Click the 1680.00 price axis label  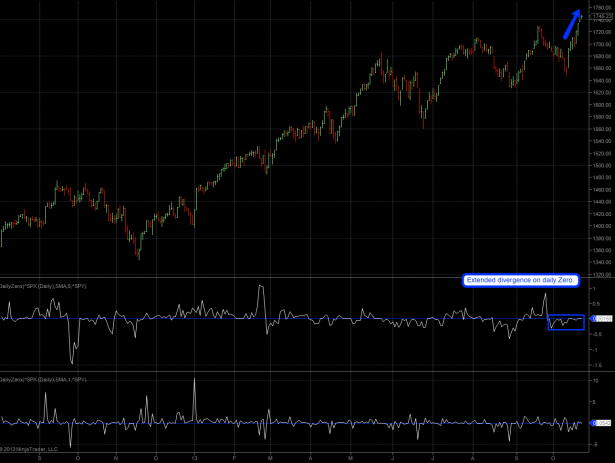point(602,56)
